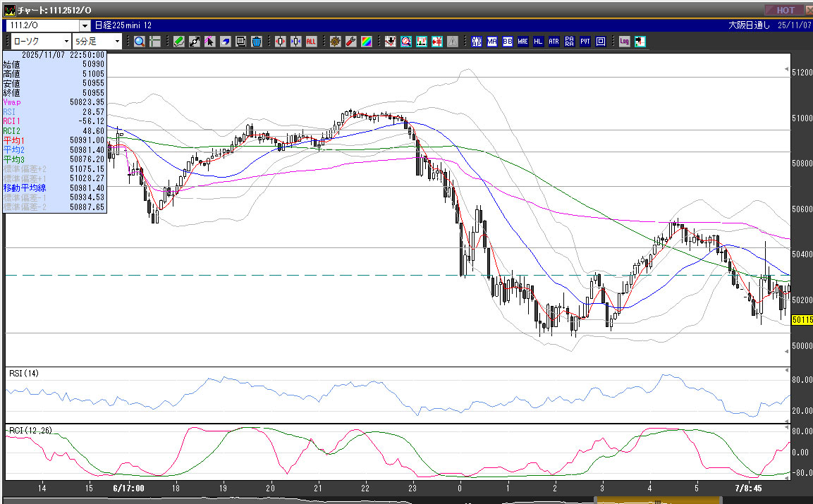Toggle the PVT pivot indicator button
This screenshot has height=504, width=813.
click(585, 42)
